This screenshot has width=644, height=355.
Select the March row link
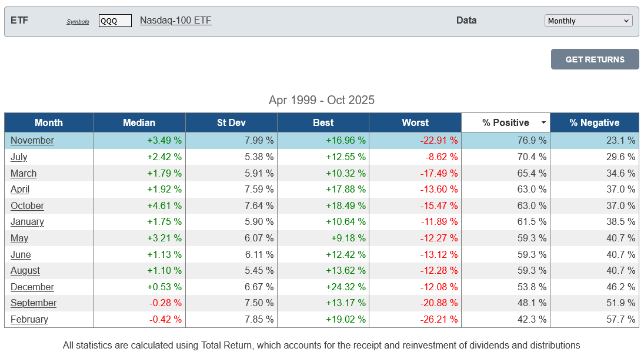click(x=24, y=174)
